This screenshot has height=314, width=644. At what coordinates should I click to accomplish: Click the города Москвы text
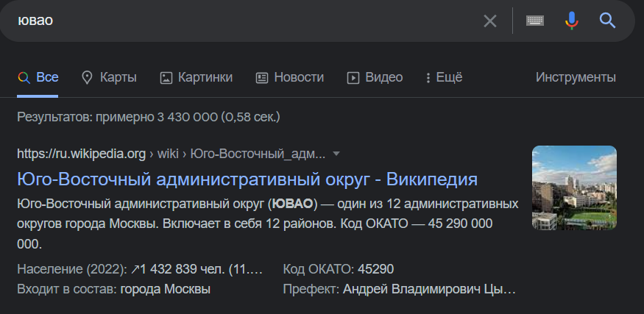(x=165, y=290)
